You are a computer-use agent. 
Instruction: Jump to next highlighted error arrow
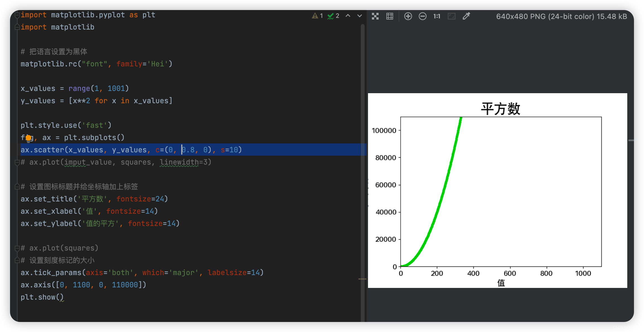360,16
